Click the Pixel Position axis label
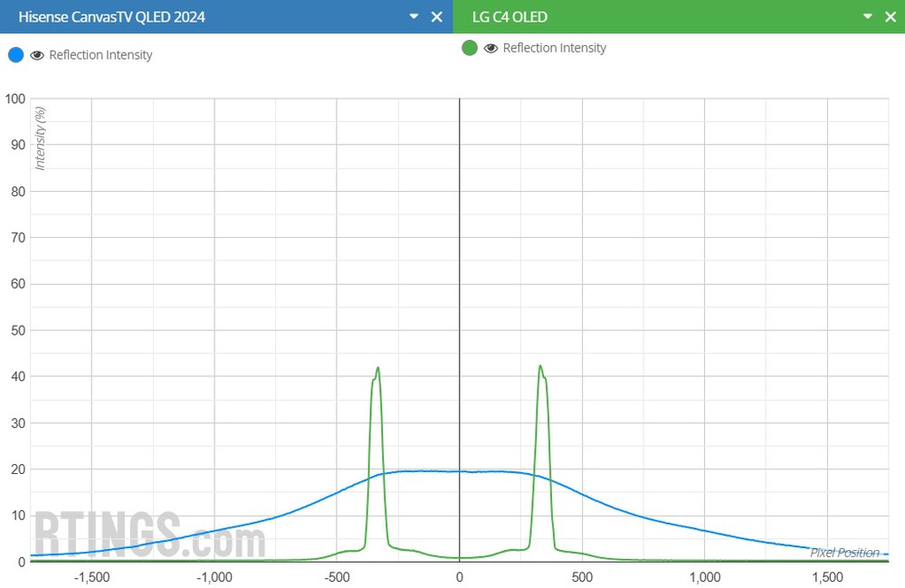The image size is (905, 588). click(844, 553)
